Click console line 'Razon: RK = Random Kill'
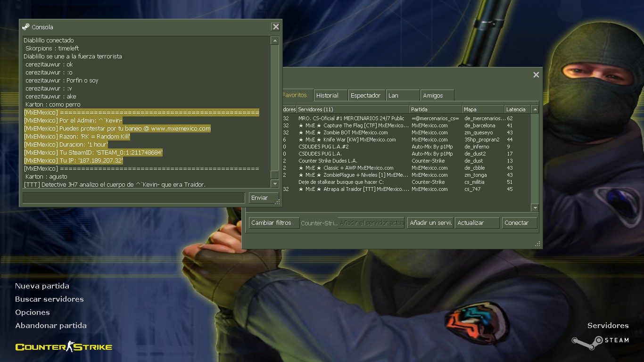This screenshot has height=362, width=644. 77,136
